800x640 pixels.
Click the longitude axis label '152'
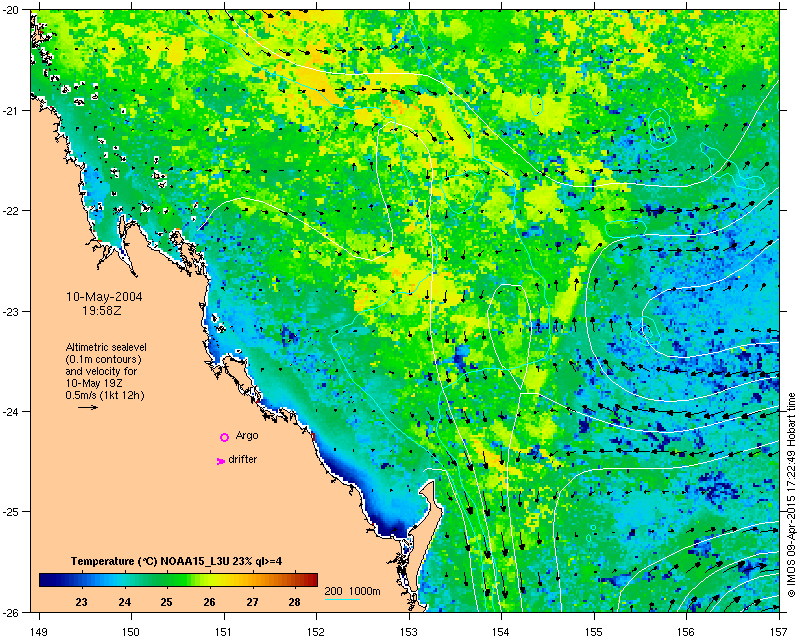(x=316, y=632)
